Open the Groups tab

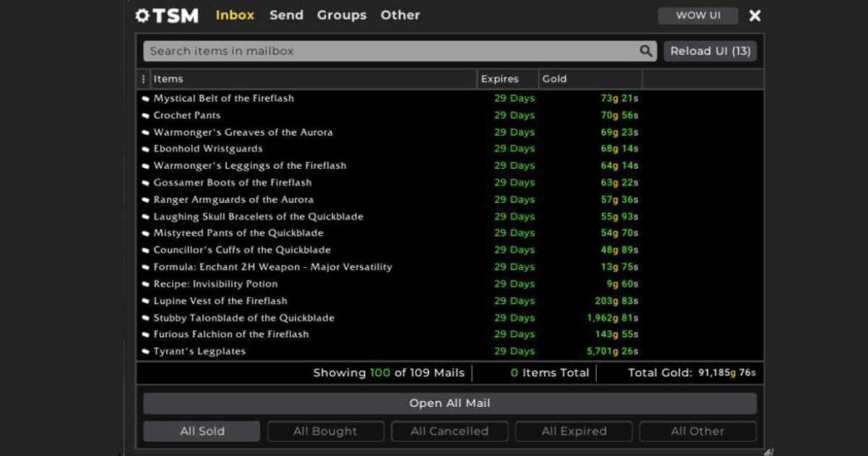coord(342,15)
